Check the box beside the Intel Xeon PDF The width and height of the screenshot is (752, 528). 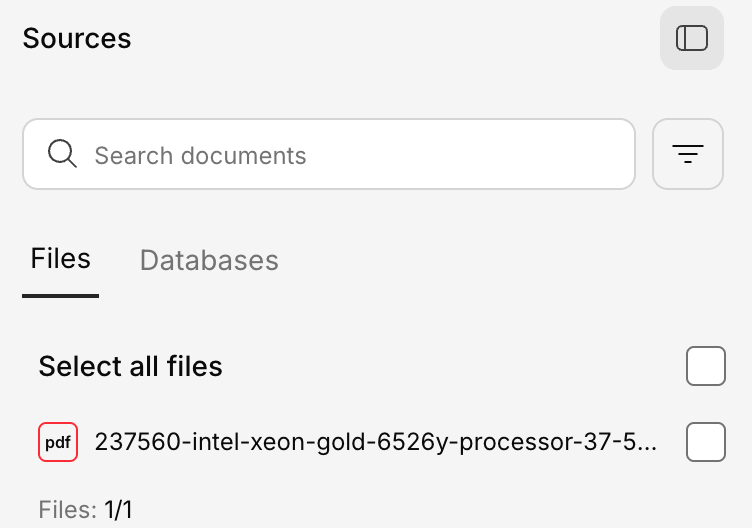(x=705, y=442)
